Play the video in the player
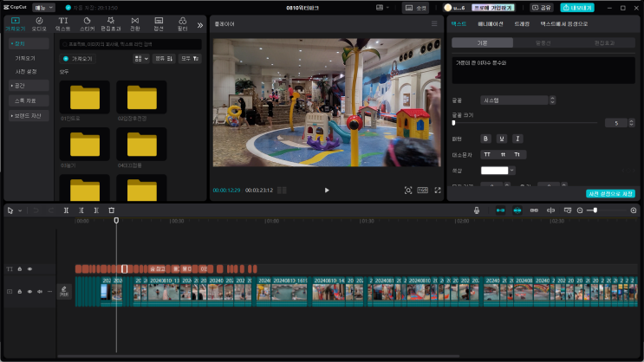The image size is (644, 362). point(327,190)
